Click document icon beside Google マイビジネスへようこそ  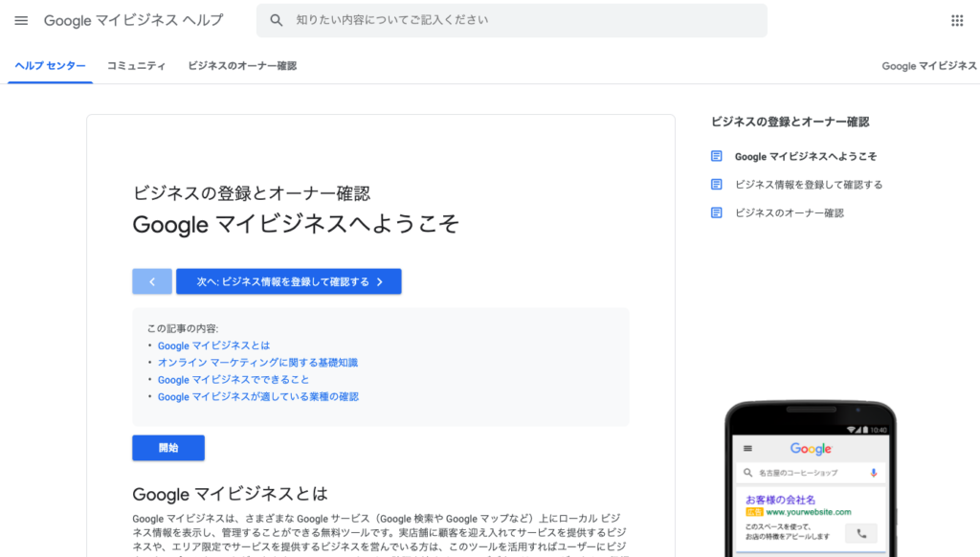[x=716, y=156]
